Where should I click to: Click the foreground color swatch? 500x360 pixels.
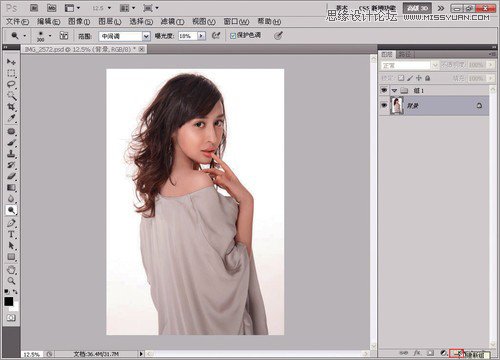coord(9,302)
